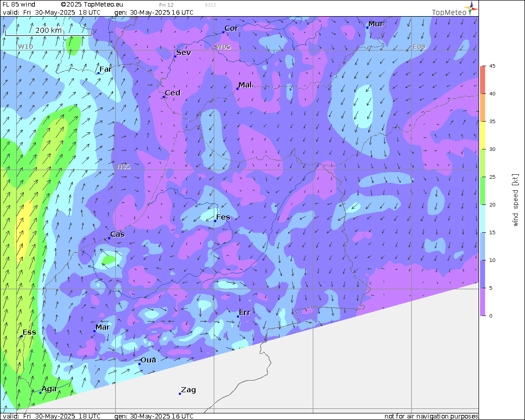Screen dimensions: 525x420
Task: Click the not for air navigation purposes notice
Action: pyautogui.click(x=431, y=416)
